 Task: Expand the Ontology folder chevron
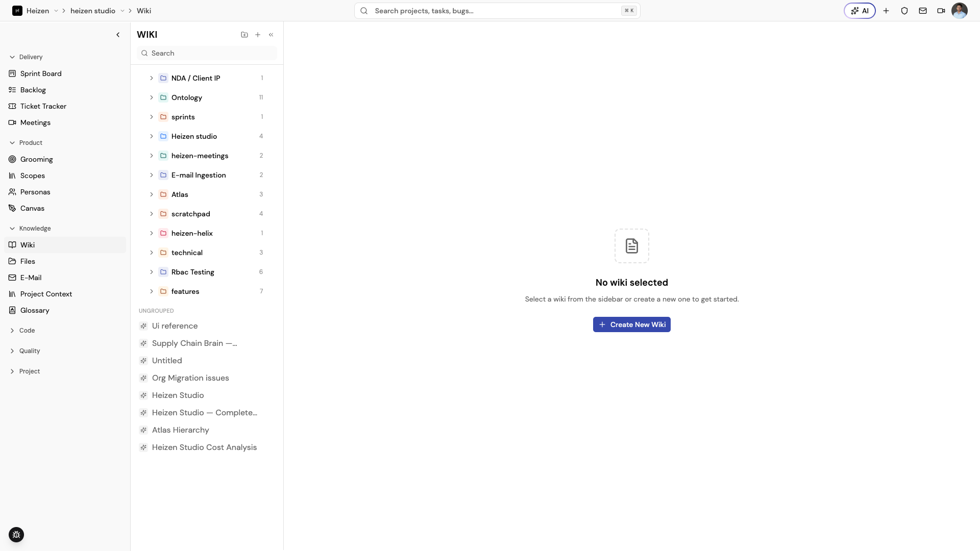(151, 97)
